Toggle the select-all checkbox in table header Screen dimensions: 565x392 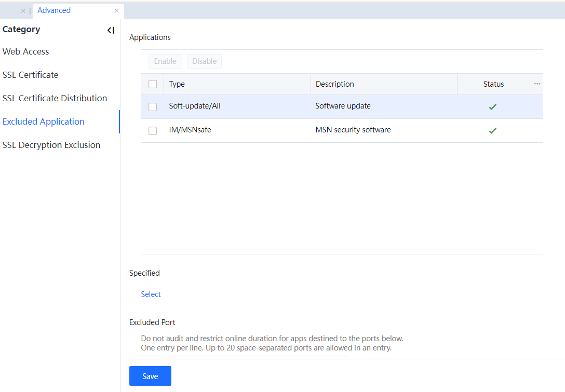pos(153,84)
